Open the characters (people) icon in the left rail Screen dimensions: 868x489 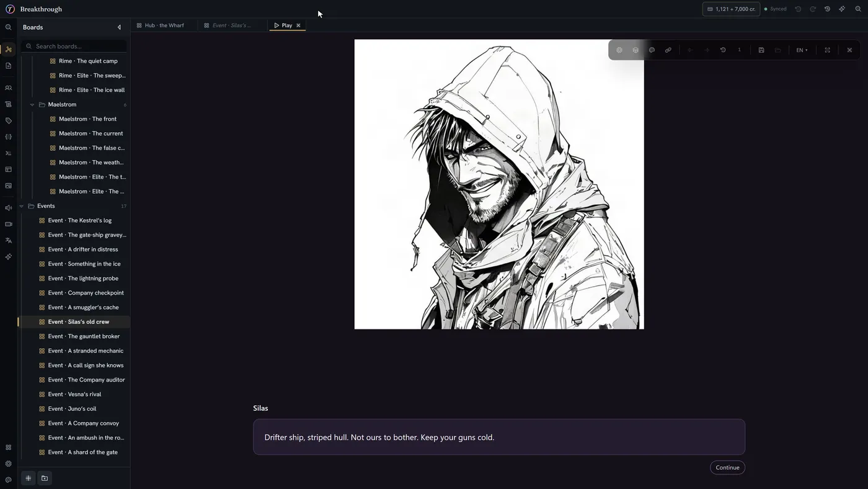pyautogui.click(x=8, y=88)
